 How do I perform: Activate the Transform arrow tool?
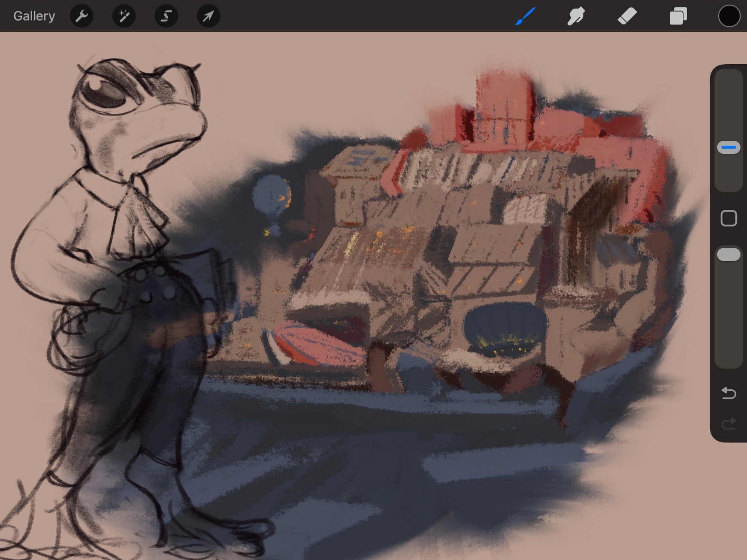[208, 16]
